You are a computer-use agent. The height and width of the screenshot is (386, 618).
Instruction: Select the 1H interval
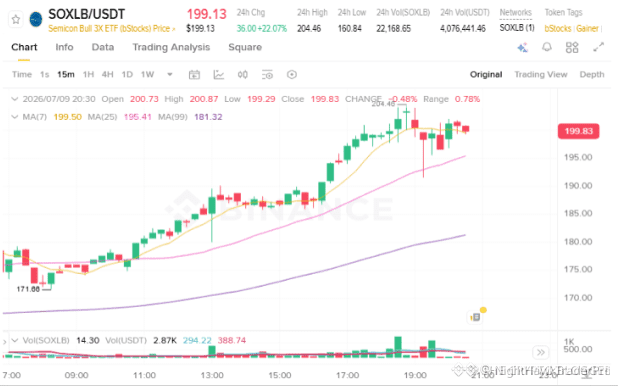(x=88, y=75)
